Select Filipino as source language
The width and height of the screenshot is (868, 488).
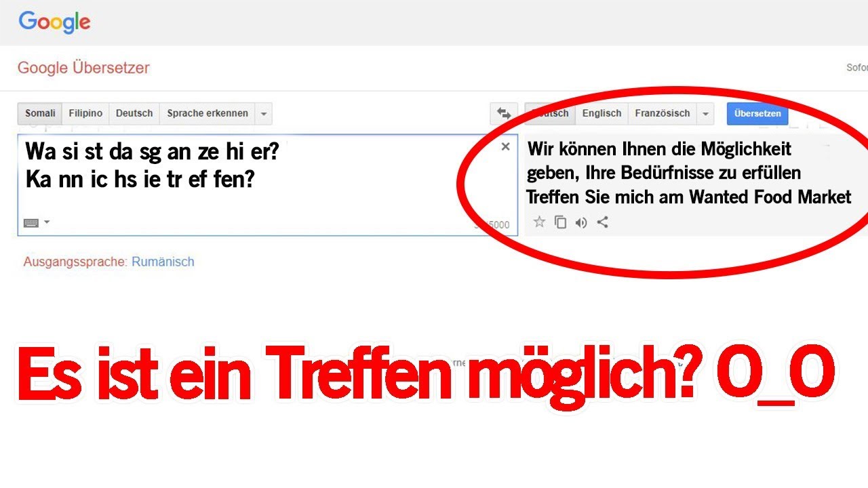[x=85, y=113]
